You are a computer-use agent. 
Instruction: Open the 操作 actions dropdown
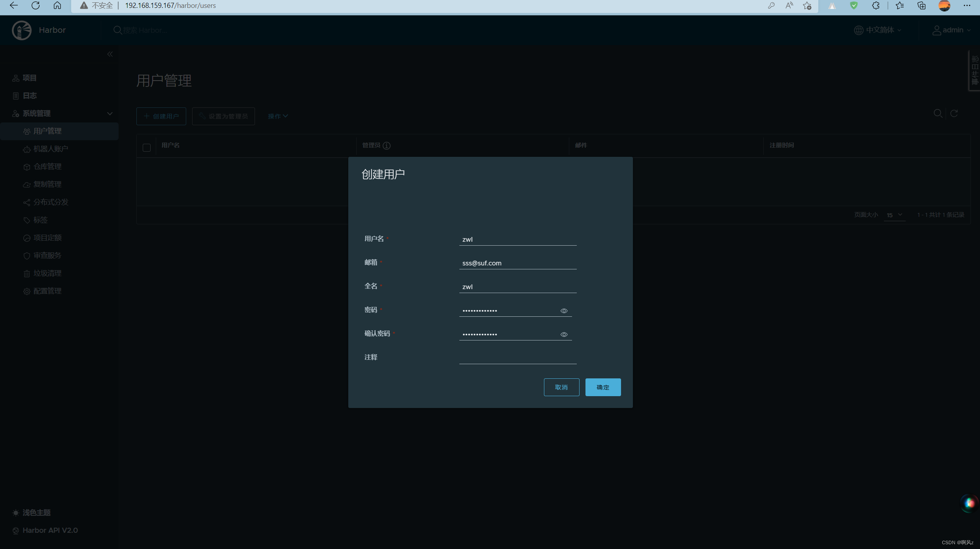(x=278, y=116)
